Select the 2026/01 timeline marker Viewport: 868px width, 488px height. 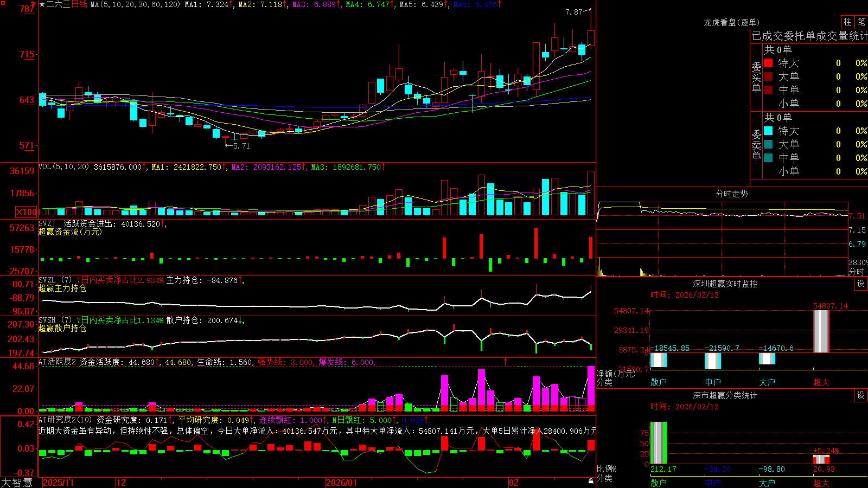[x=342, y=483]
